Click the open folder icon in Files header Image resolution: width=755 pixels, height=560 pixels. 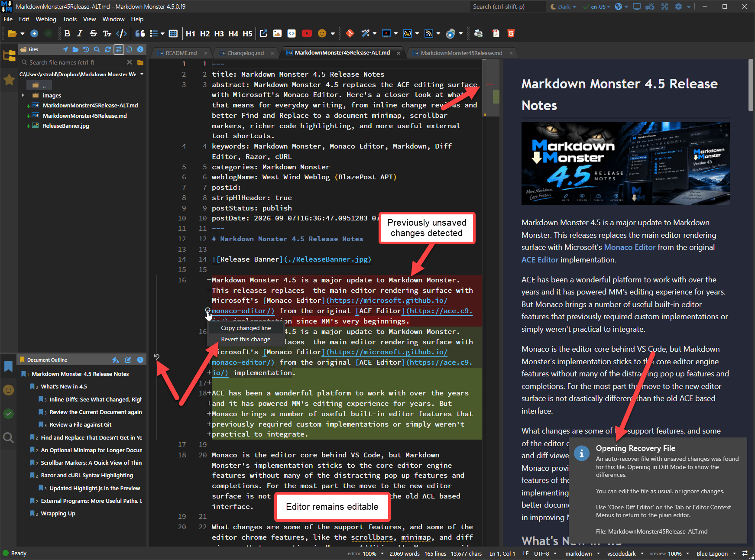tap(75, 49)
